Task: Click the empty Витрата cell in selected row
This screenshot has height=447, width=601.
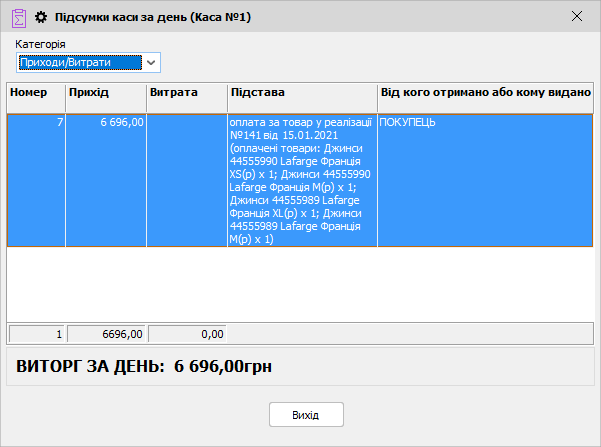Action: pos(186,180)
